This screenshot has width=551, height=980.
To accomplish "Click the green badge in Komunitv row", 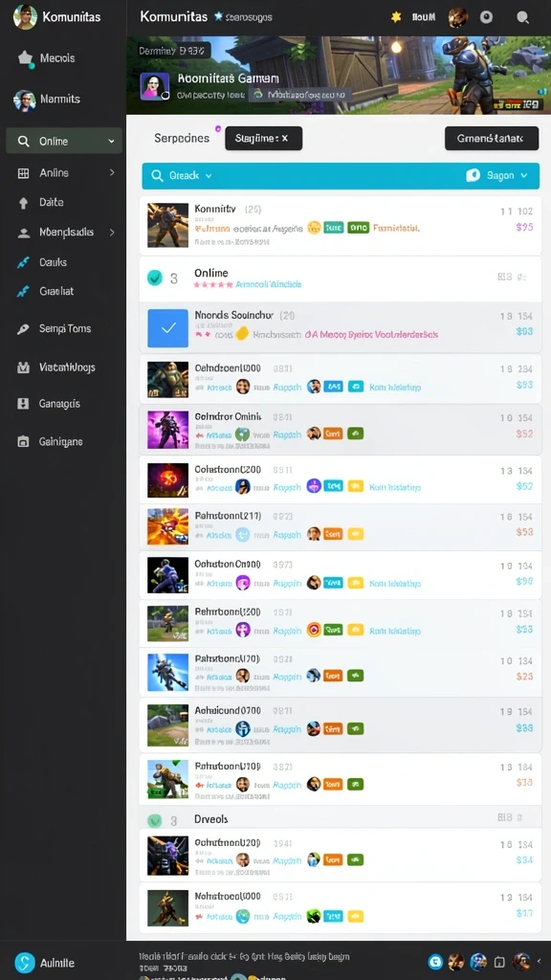I will (358, 228).
